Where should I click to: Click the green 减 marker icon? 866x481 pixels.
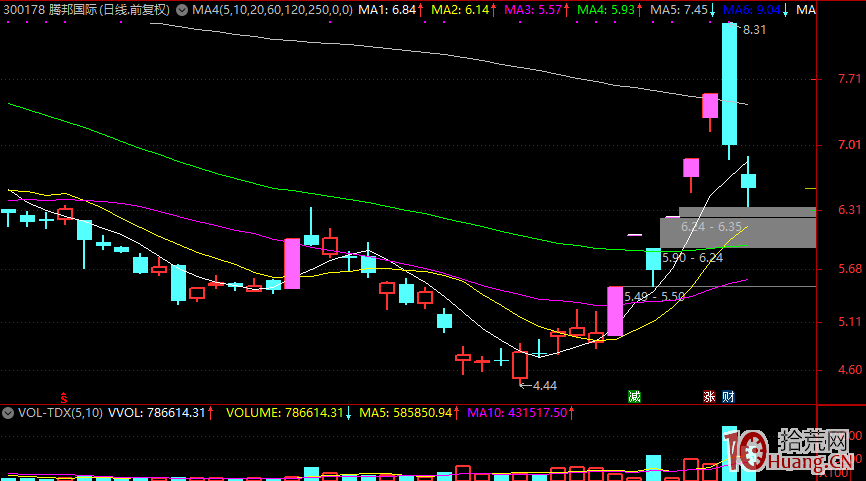click(634, 397)
